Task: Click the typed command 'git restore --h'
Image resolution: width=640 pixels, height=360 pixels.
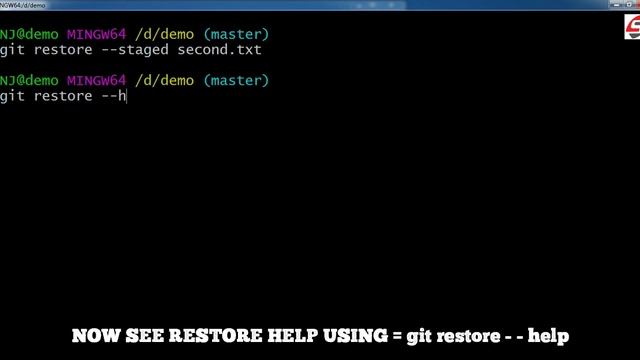Action: coord(63,96)
